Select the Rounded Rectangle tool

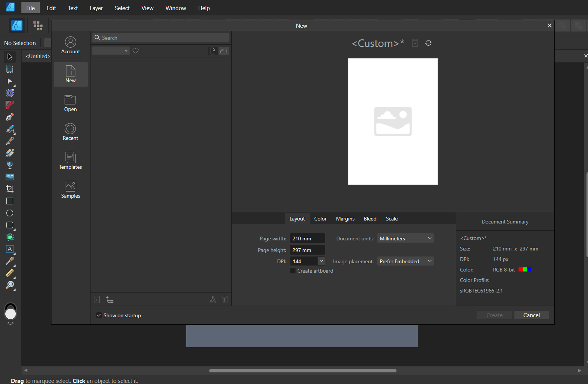tap(10, 225)
